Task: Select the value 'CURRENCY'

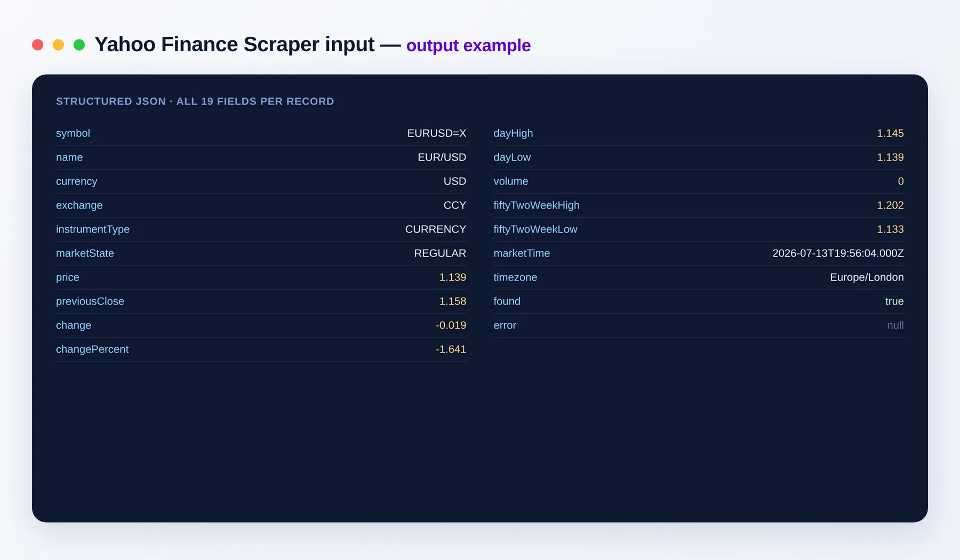Action: coord(436,229)
